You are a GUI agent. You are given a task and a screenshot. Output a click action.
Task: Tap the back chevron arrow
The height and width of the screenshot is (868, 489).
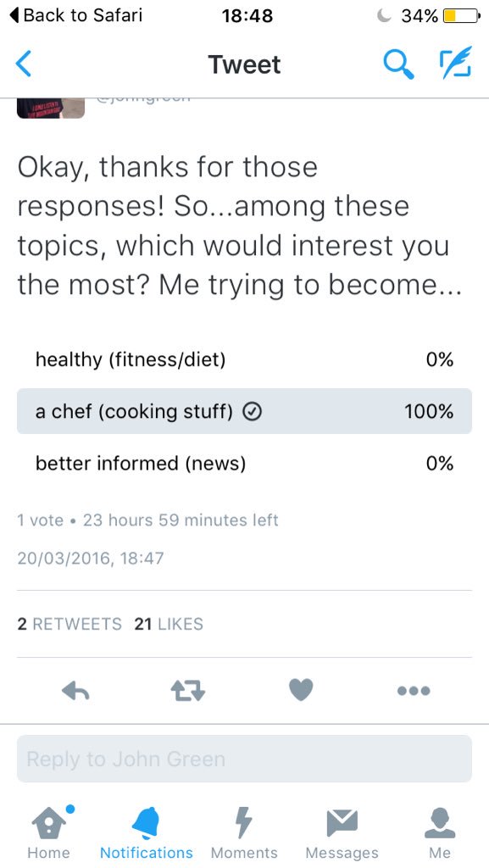[x=24, y=64]
